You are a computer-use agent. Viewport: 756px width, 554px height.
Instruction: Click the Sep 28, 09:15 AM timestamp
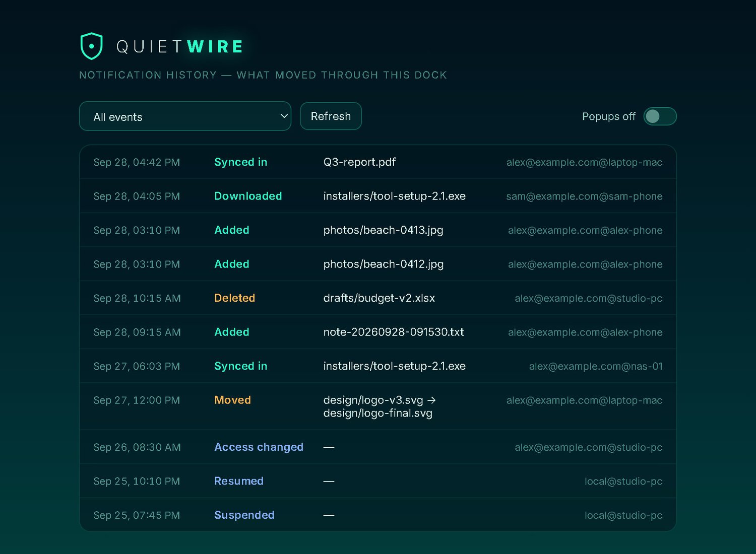click(137, 332)
